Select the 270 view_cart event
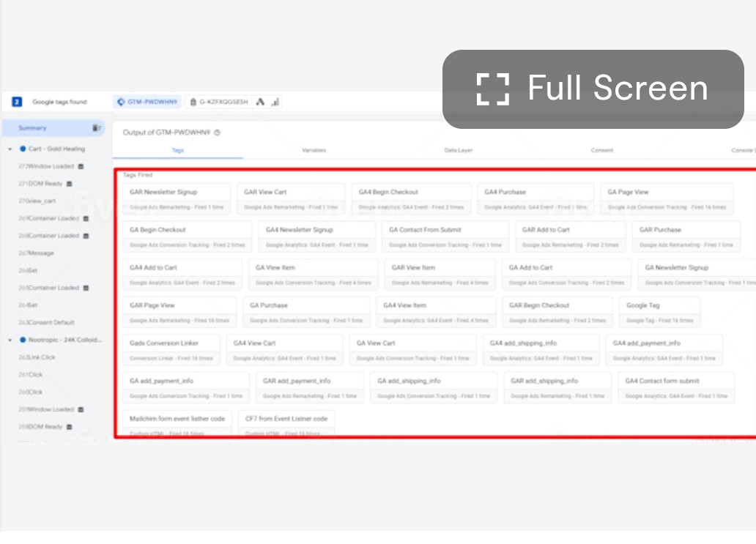This screenshot has width=756, height=544. coord(37,201)
